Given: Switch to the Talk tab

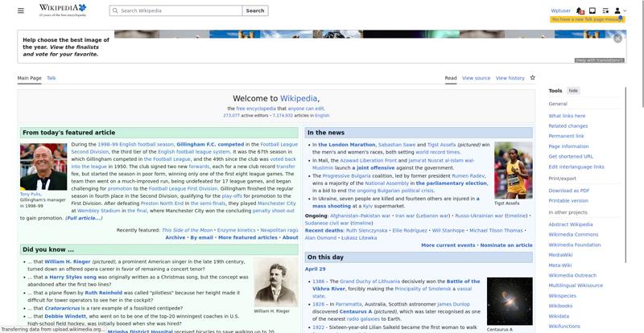Looking at the screenshot, I should [52, 78].
